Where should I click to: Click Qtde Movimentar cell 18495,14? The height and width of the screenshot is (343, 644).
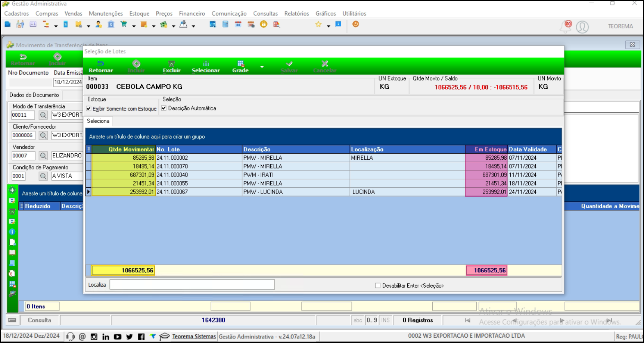[123, 166]
